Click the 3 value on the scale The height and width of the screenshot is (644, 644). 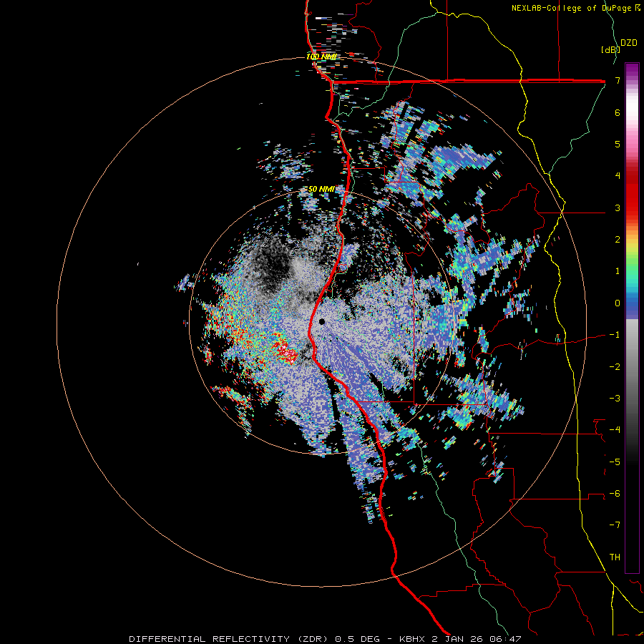click(618, 208)
